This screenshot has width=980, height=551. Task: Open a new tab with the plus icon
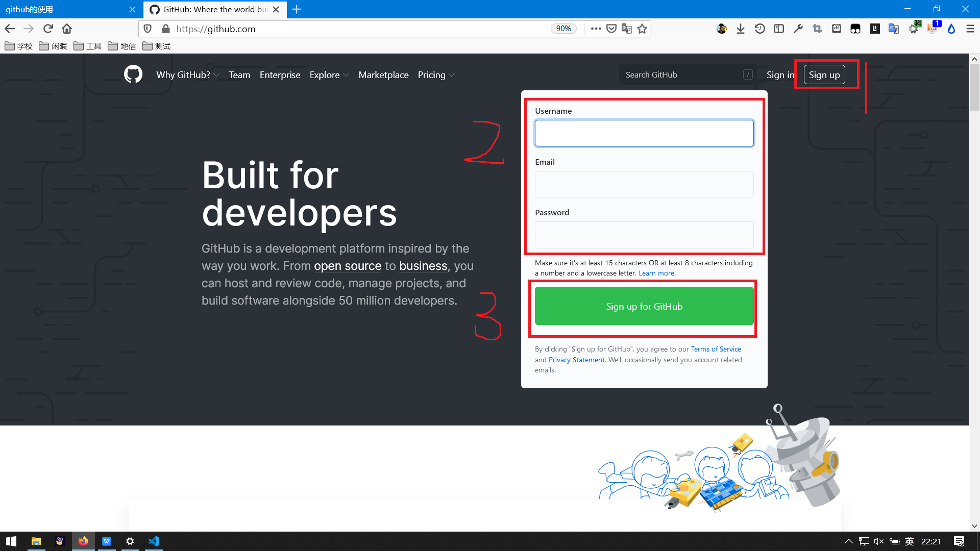tap(297, 9)
